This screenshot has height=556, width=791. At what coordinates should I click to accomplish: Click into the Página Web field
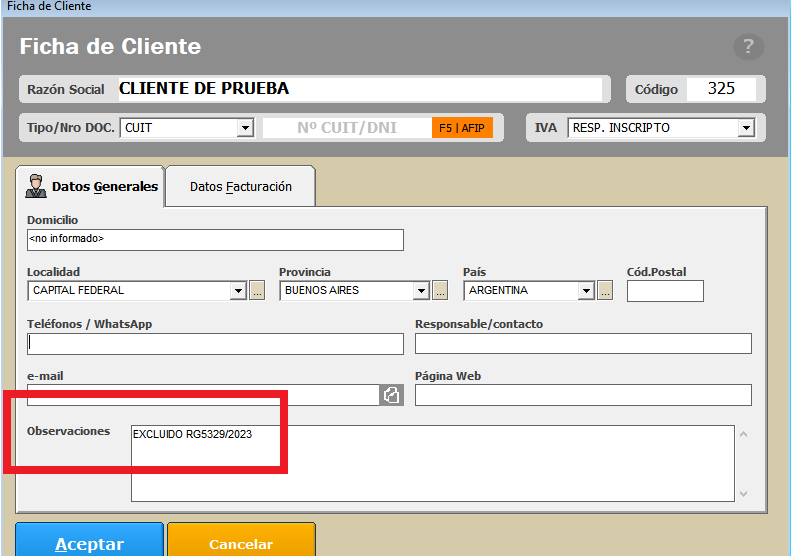coord(583,395)
